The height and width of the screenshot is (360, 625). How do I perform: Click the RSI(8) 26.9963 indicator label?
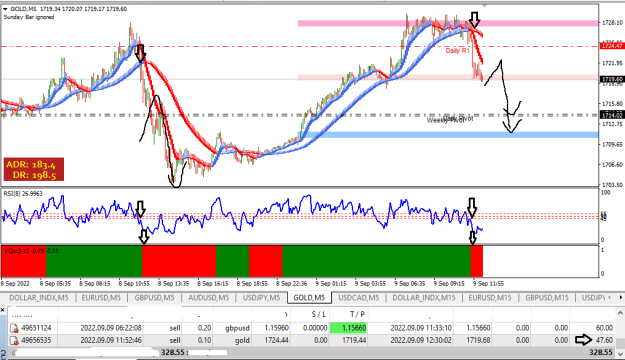(23, 194)
